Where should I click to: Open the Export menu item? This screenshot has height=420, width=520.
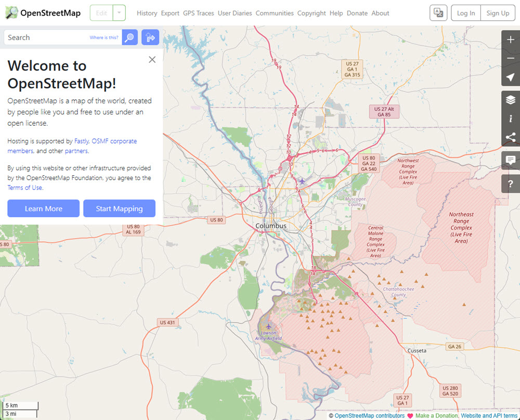pyautogui.click(x=170, y=14)
